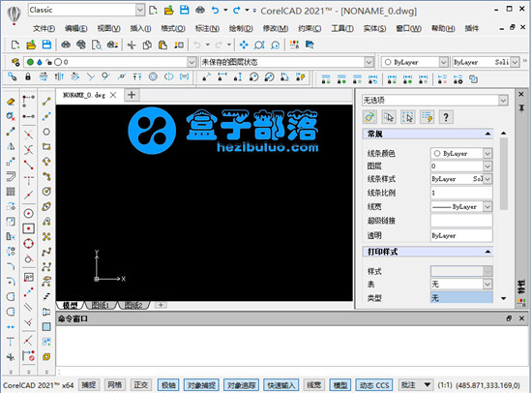The image size is (532, 393).
Task: Select the Pattern array tool
Action: pos(11,192)
